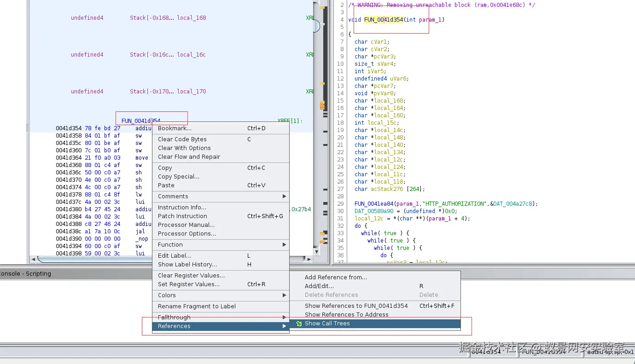Select Show References To Address
Image resolution: width=635 pixels, height=364 pixels.
tap(346, 315)
